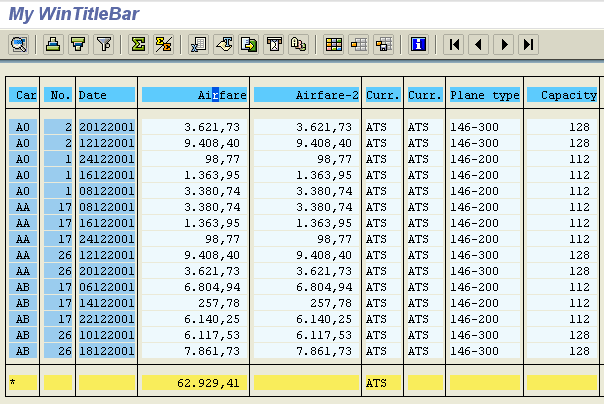Advance to the next page

click(x=503, y=44)
